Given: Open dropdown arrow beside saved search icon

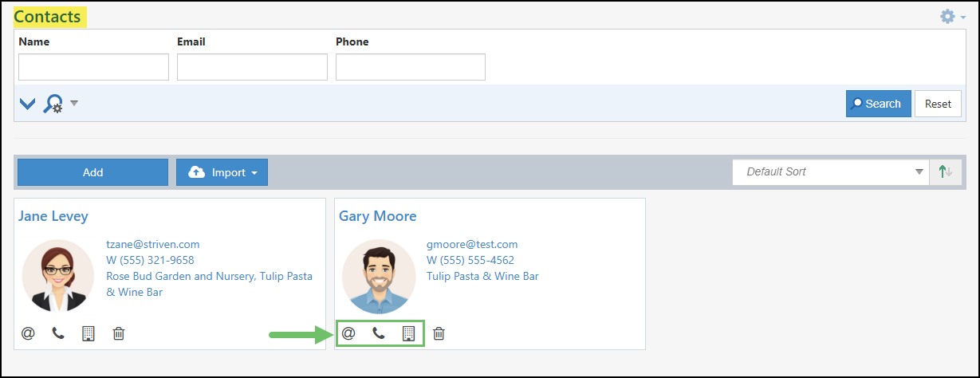Looking at the screenshot, I should pyautogui.click(x=73, y=103).
